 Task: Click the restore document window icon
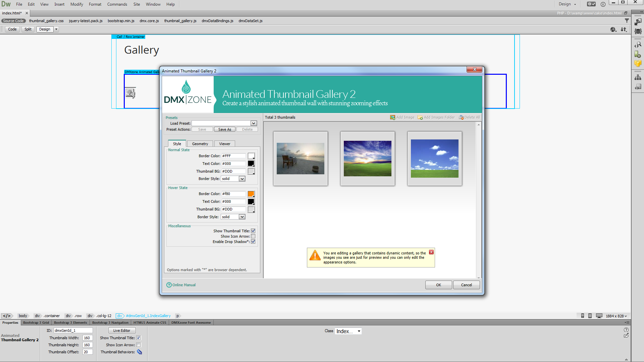tap(626, 13)
